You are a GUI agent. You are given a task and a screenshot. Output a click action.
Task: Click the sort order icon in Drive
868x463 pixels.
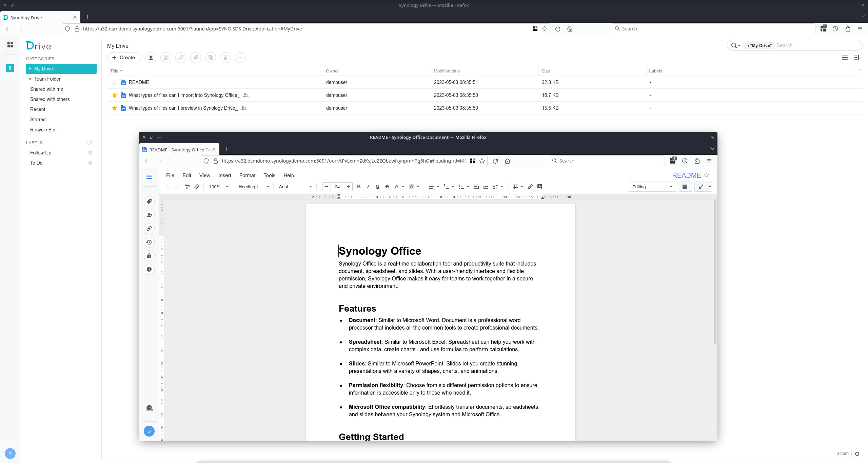tap(857, 58)
